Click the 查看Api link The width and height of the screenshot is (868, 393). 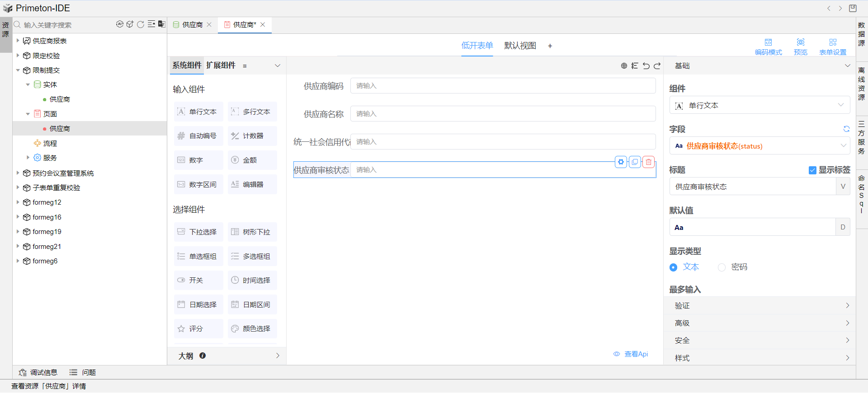coord(636,354)
